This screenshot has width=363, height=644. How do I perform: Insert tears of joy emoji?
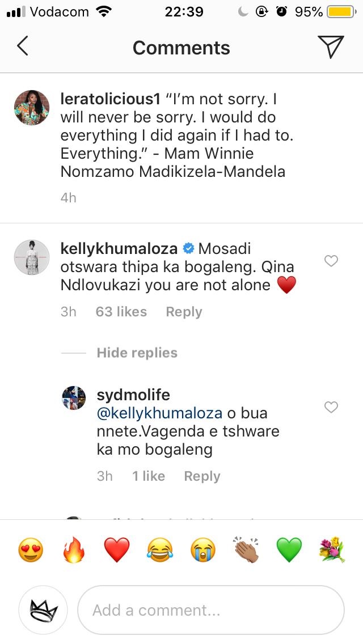point(160,550)
